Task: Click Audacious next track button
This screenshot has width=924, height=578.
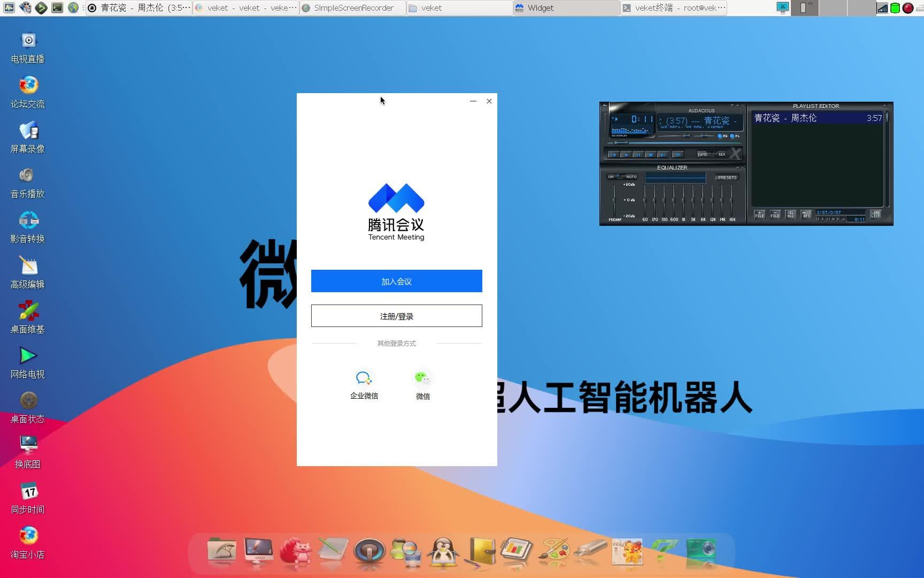Action: 663,155
